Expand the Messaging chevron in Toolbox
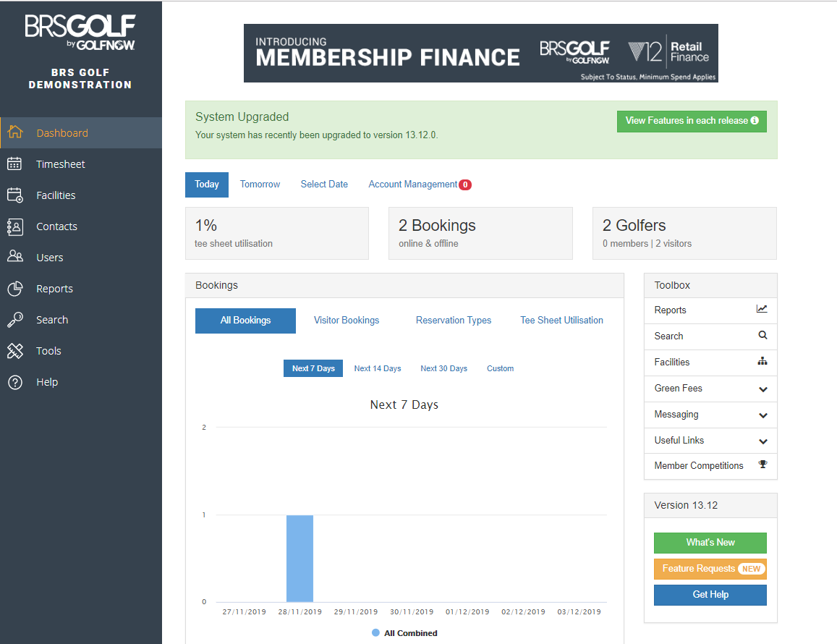This screenshot has width=837, height=644. click(x=762, y=415)
